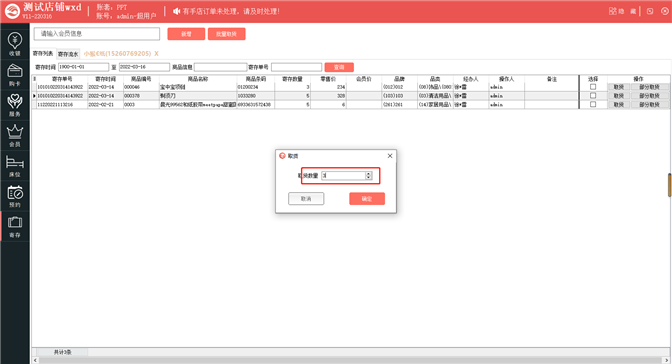The height and width of the screenshot is (364, 672).
Task: Open the 寄存 storage suitcase icon
Action: [x=15, y=226]
